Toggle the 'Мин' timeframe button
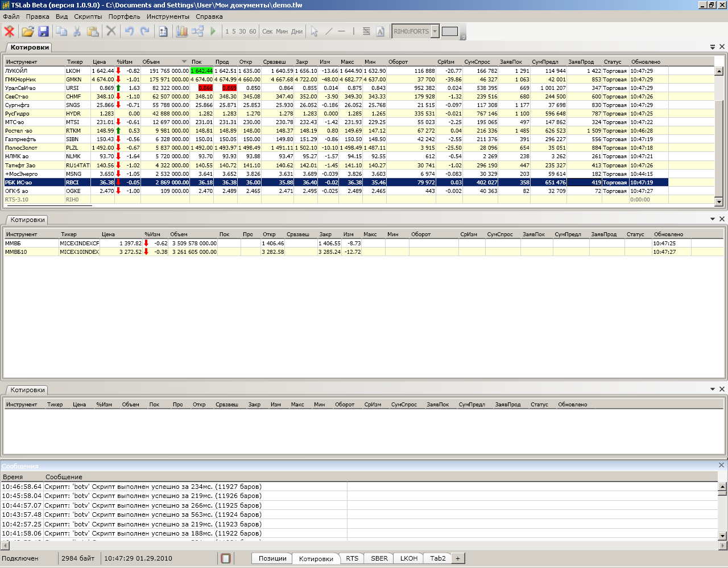 (282, 31)
